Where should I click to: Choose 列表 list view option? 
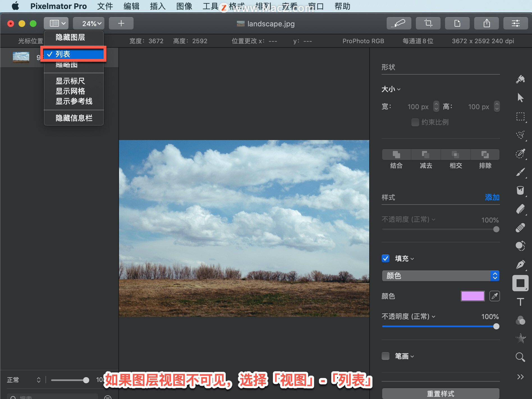click(x=74, y=54)
